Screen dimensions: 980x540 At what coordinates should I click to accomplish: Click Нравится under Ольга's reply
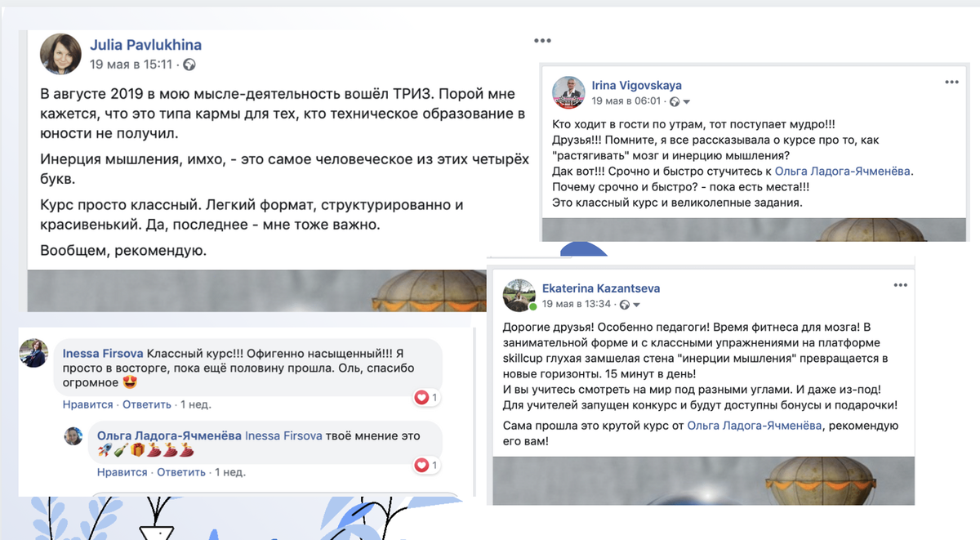tap(122, 472)
